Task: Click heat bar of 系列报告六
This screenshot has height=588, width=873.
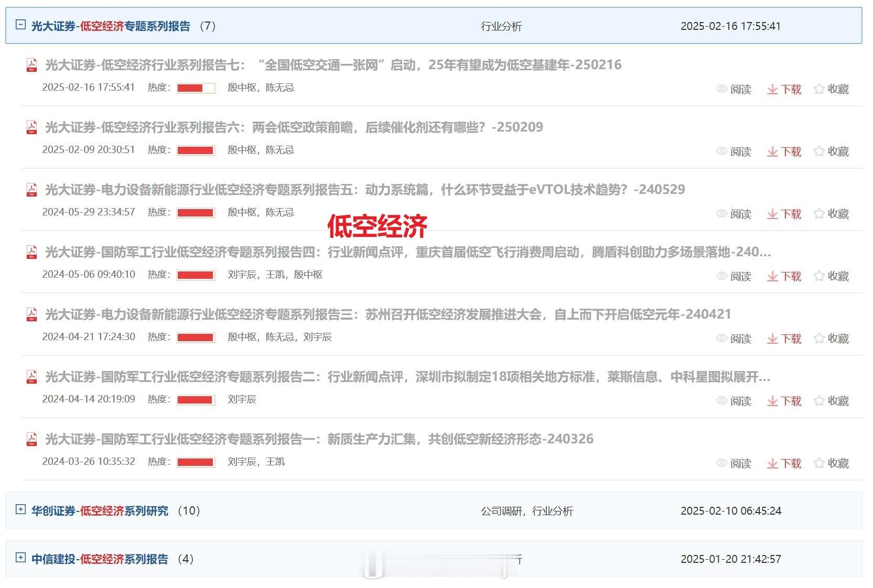Action: 196,150
